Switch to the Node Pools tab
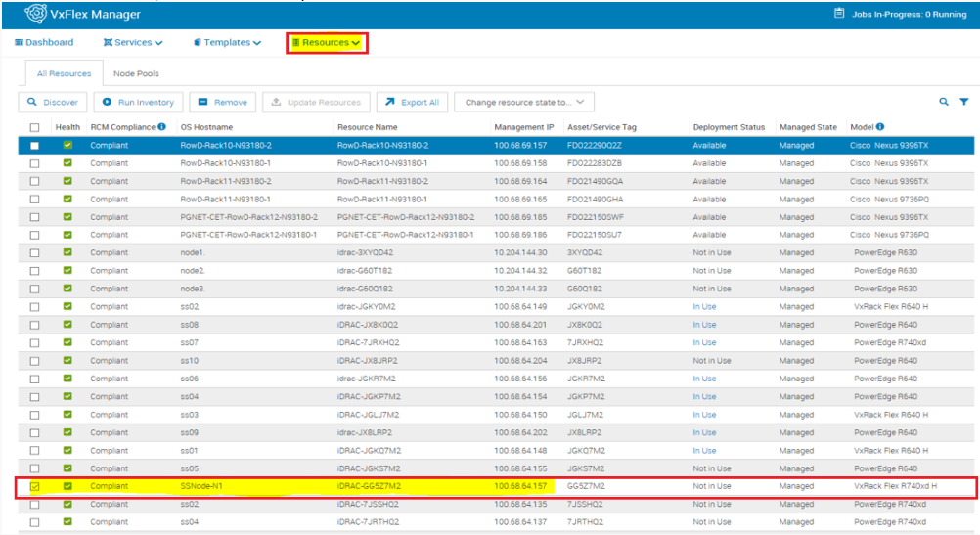 (136, 73)
